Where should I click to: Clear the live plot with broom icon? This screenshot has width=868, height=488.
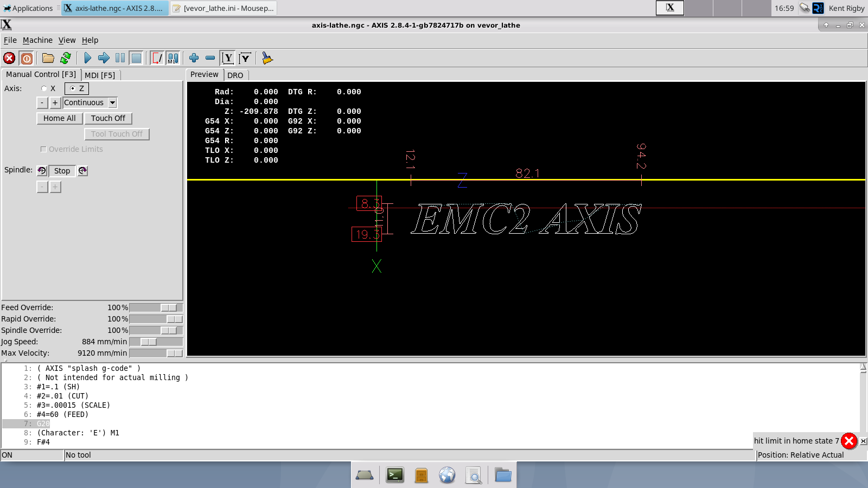pyautogui.click(x=267, y=58)
